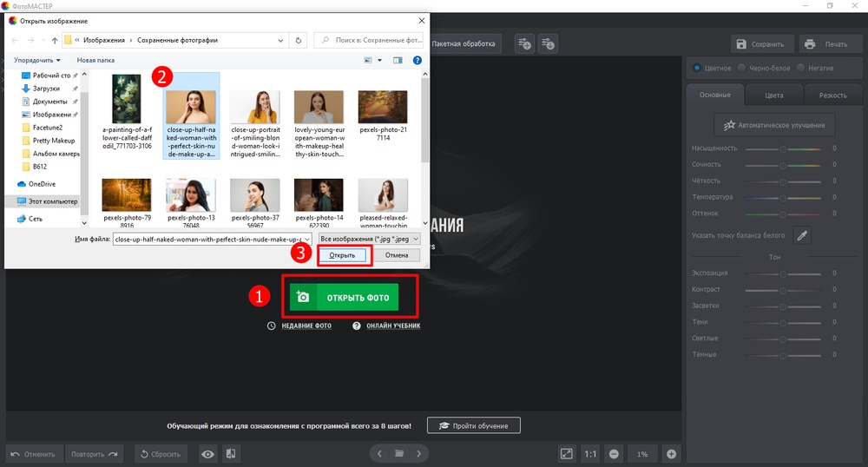Select the Цветное radio option
The width and height of the screenshot is (868, 467).
pyautogui.click(x=697, y=68)
